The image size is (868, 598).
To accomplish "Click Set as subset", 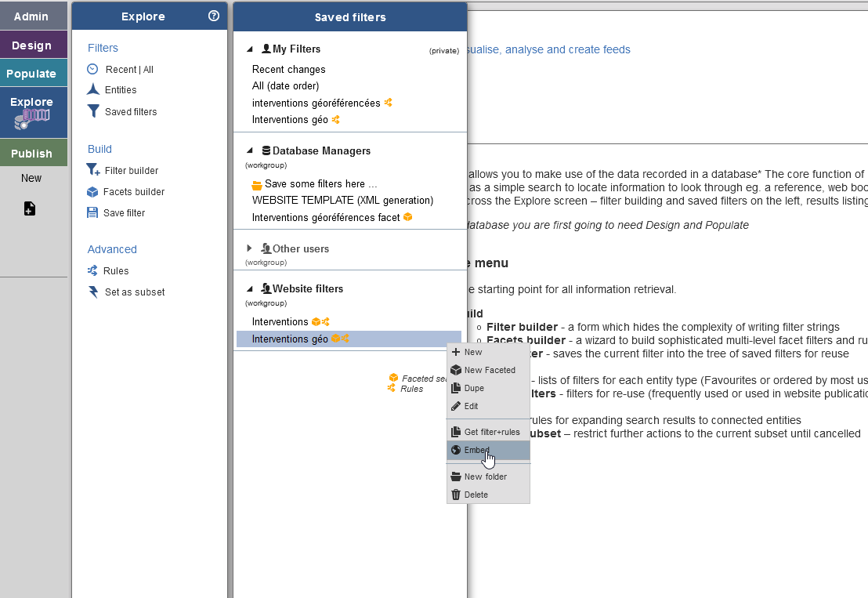I will (x=134, y=292).
